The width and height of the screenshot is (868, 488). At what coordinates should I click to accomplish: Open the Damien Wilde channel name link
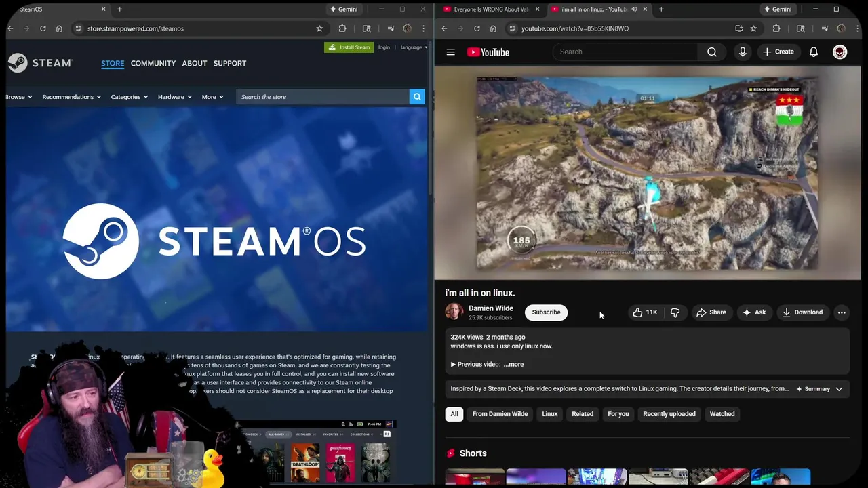(491, 308)
